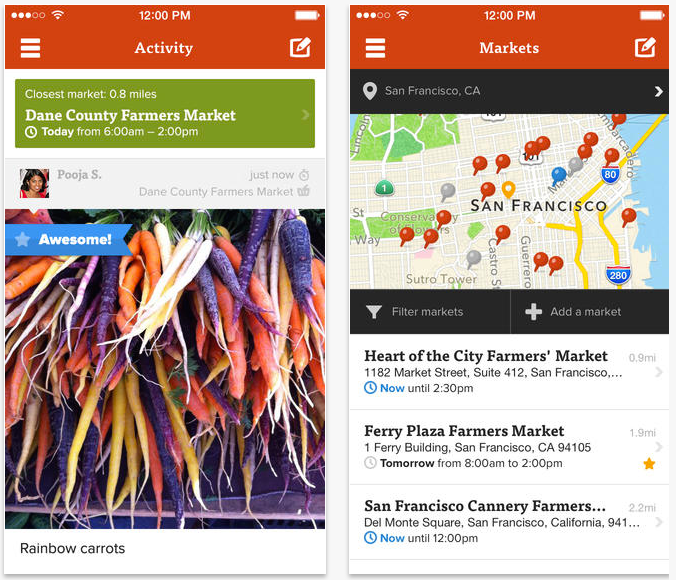Open the Rainbow carrots photo
This screenshot has width=676, height=580.
(x=165, y=369)
